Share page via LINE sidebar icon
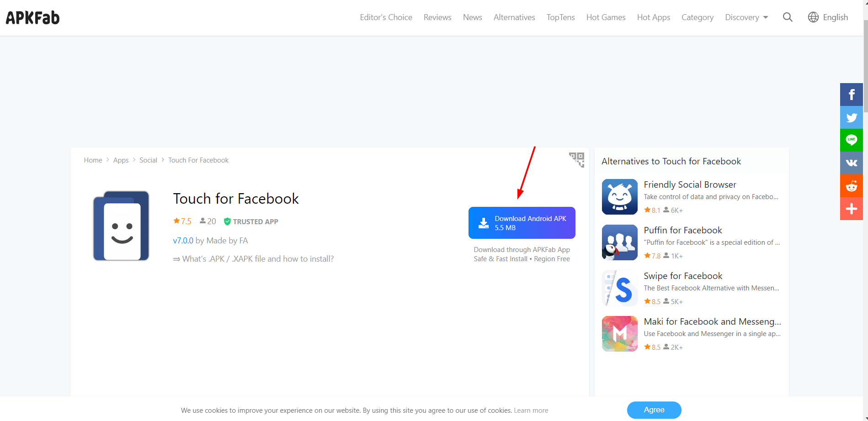 click(x=851, y=140)
